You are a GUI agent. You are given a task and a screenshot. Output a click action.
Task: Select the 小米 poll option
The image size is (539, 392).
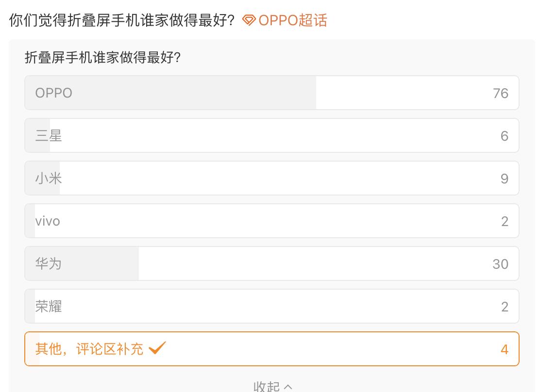click(271, 178)
